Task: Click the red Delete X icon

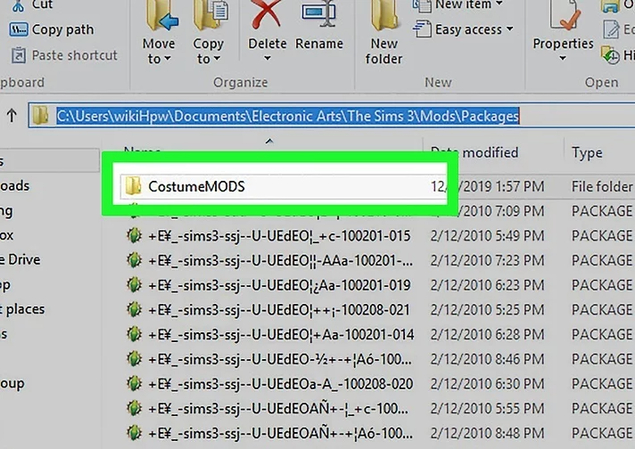Action: (266, 16)
